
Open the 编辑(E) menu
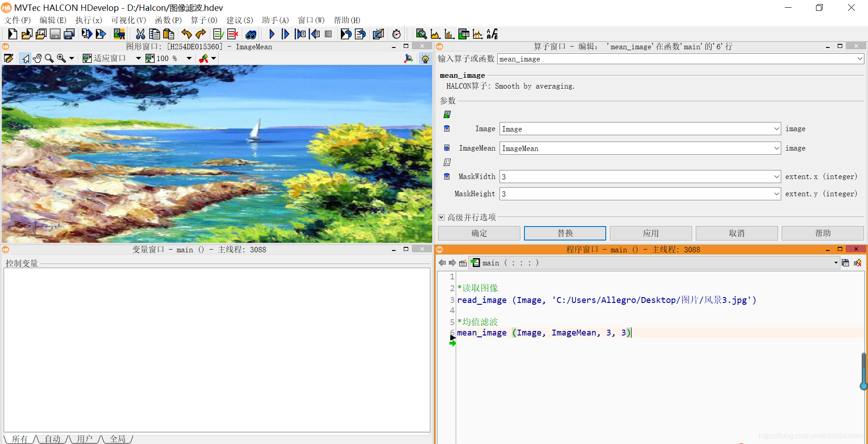pos(53,20)
